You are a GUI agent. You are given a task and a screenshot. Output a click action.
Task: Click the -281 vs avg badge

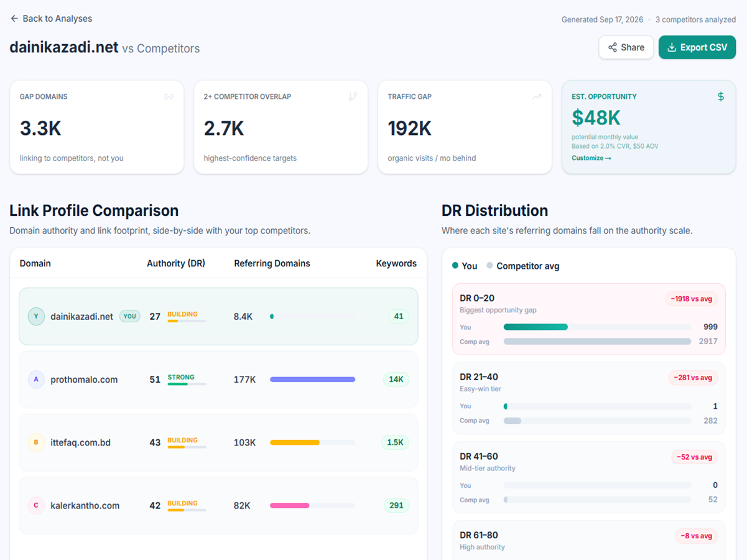pos(693,378)
